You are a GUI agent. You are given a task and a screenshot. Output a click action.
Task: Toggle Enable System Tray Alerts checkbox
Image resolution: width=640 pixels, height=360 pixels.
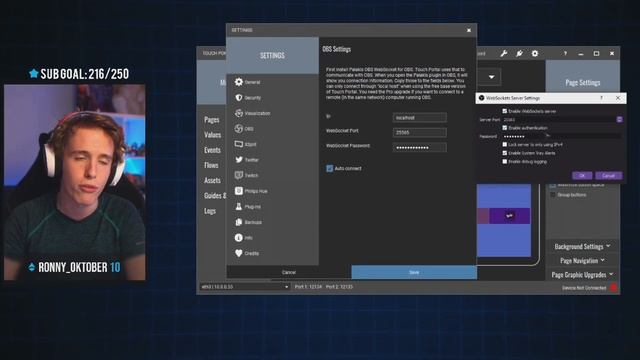point(505,153)
